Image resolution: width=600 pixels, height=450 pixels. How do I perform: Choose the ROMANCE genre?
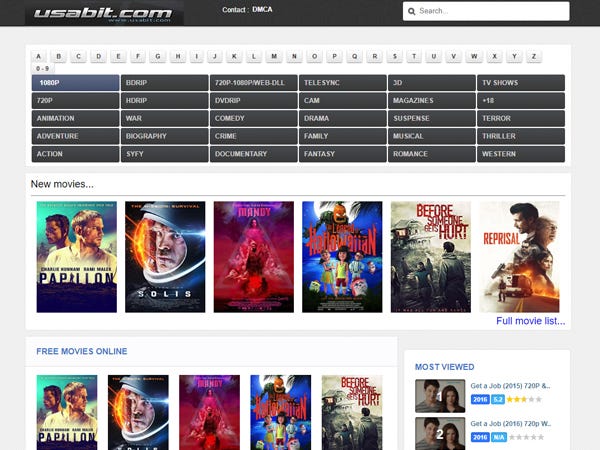point(432,154)
